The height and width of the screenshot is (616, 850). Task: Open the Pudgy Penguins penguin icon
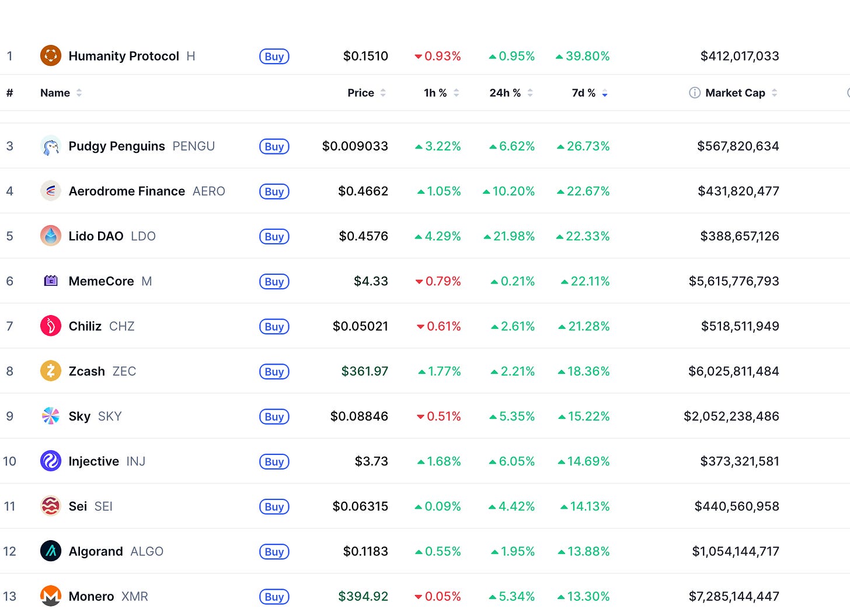(51, 146)
